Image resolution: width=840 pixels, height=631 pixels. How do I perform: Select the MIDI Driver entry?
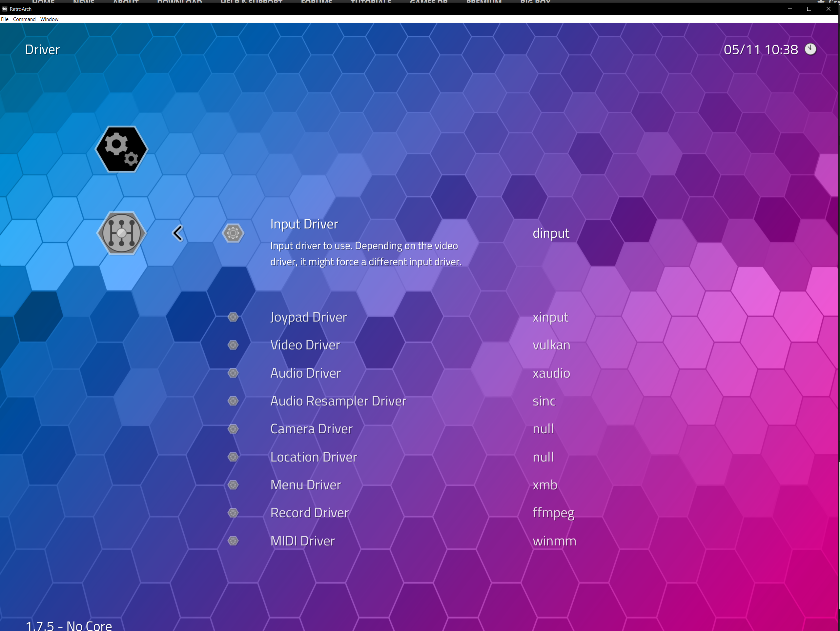[302, 541]
